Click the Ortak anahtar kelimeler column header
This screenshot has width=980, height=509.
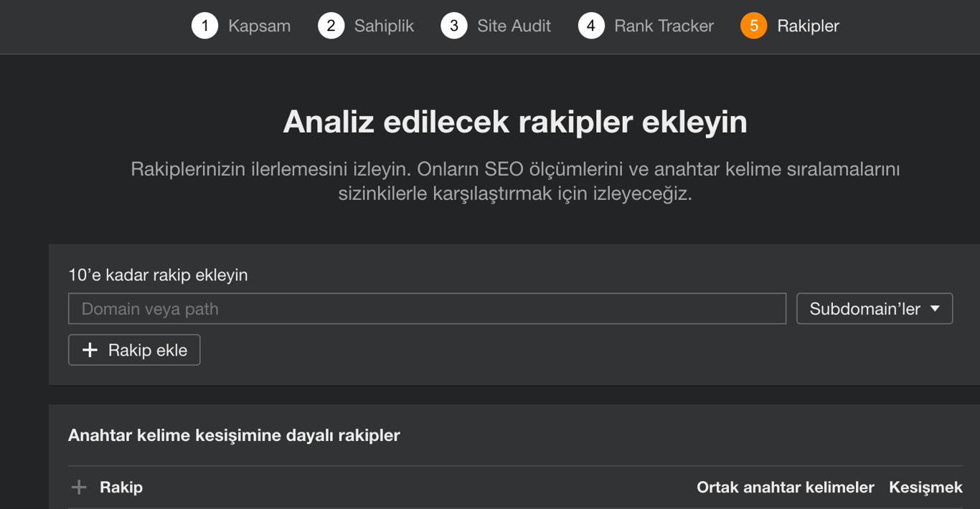coord(786,487)
